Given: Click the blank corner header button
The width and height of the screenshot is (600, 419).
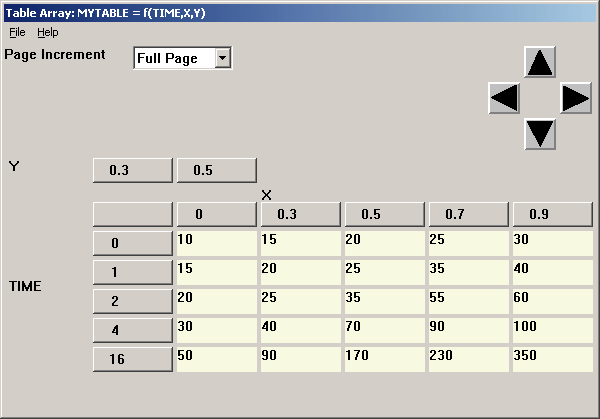Looking at the screenshot, I should point(133,214).
